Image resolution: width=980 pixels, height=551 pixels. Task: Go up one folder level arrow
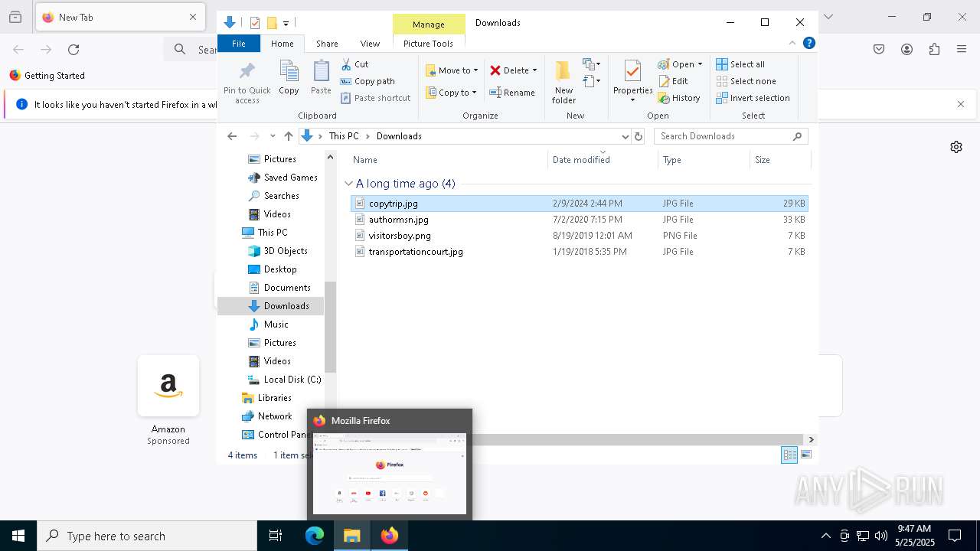pos(289,136)
